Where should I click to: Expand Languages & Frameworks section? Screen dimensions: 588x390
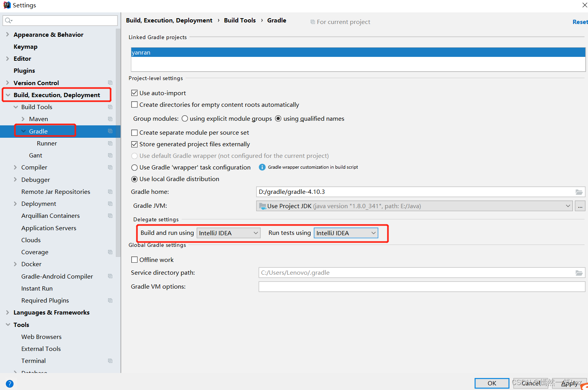pyautogui.click(x=7, y=312)
